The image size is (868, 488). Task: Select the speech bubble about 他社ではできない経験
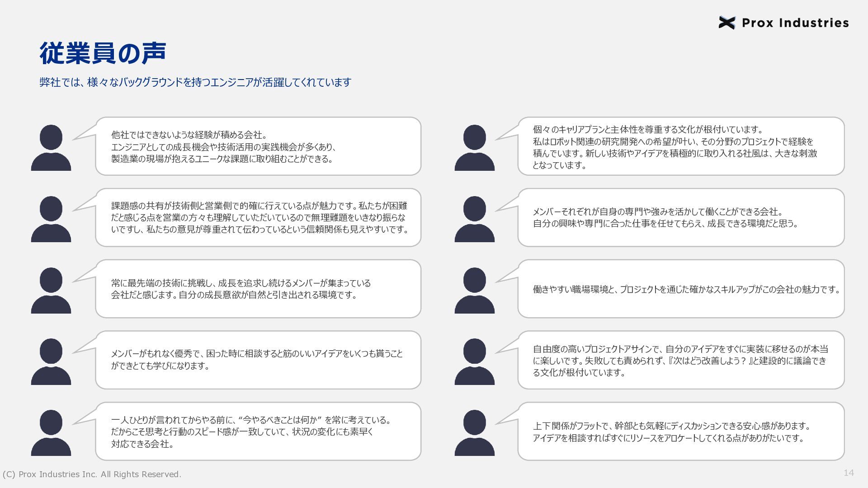tap(258, 146)
